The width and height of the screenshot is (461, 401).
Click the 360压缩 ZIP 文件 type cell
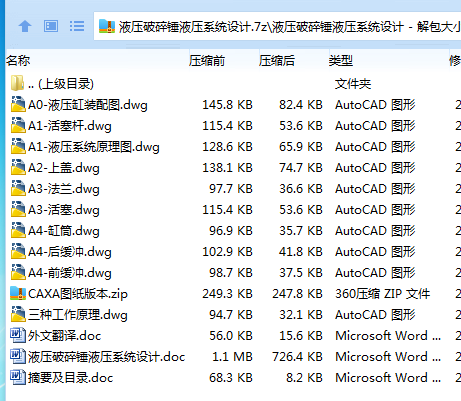382,294
